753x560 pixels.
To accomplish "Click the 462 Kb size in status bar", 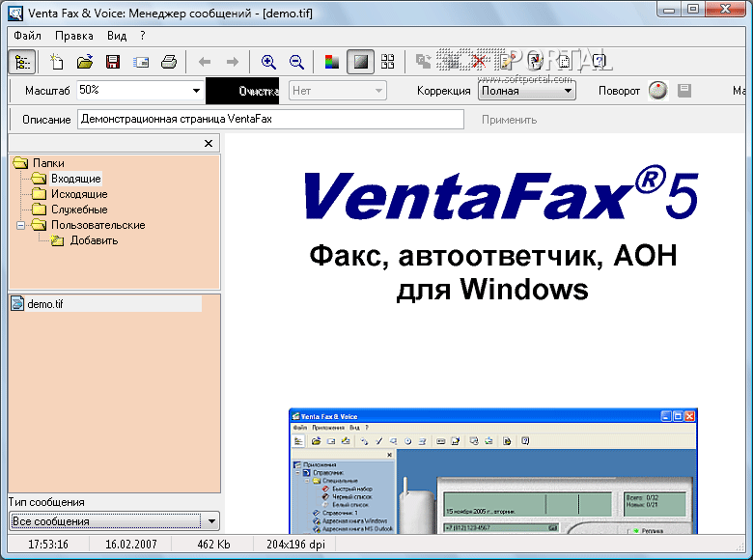I will pos(213,545).
